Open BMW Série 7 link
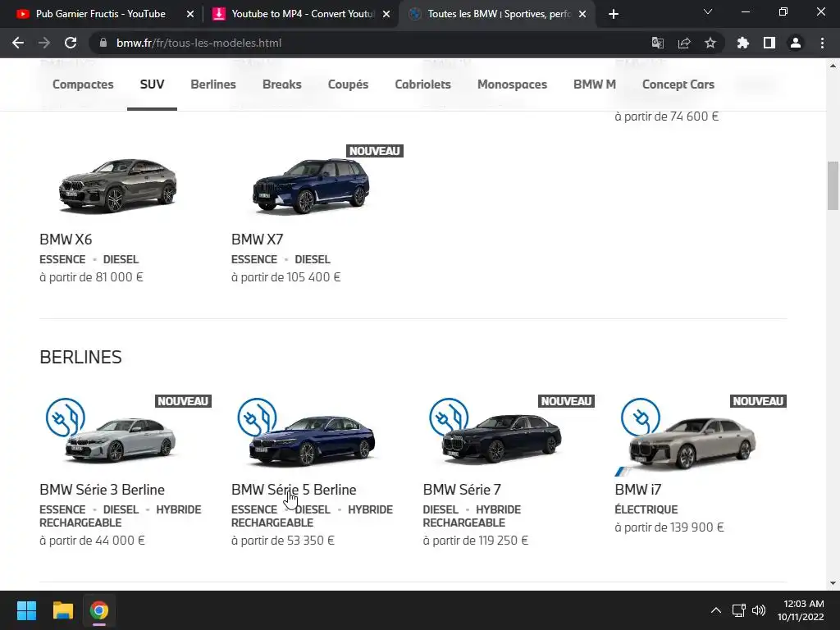The width and height of the screenshot is (840, 630). 462,490
